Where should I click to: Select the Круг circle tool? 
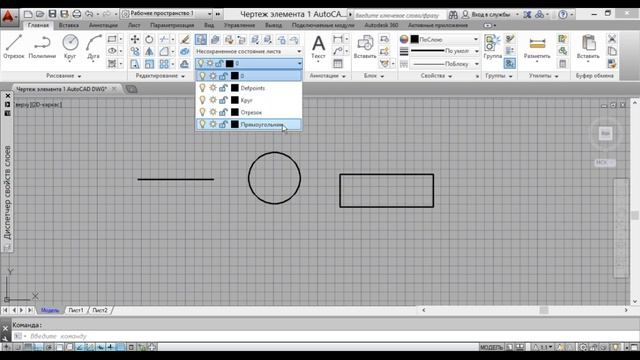[x=70, y=47]
